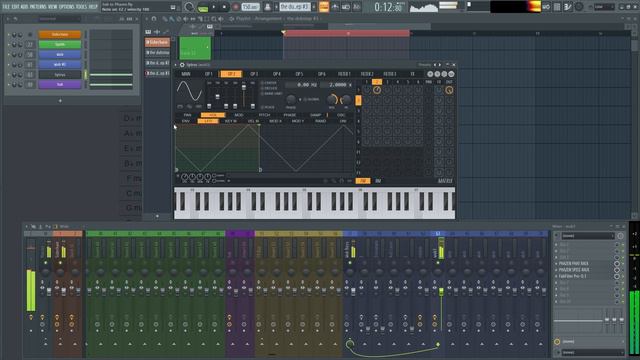Screen dimensions: 640x360
Task: Click the metronome icon beside the tempo
Action: pos(268,7)
